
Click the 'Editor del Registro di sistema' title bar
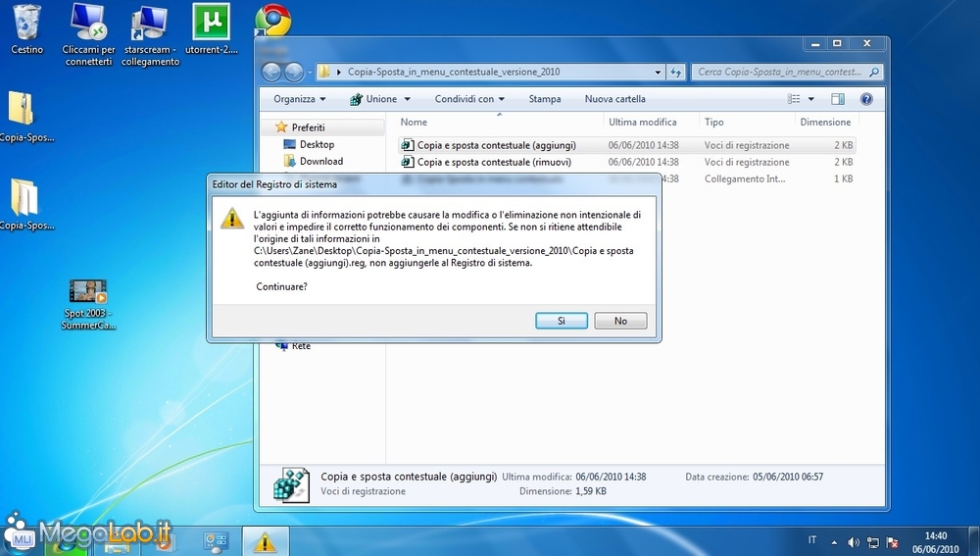434,184
